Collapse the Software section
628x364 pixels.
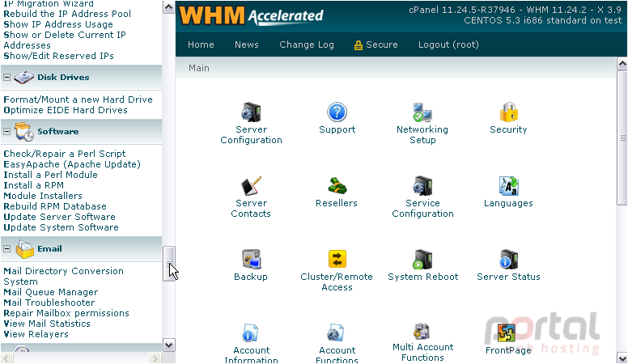click(6, 131)
